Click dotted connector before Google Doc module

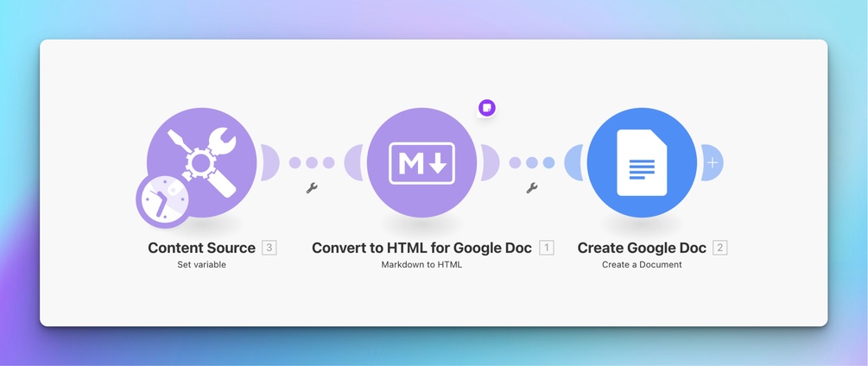[x=532, y=162]
